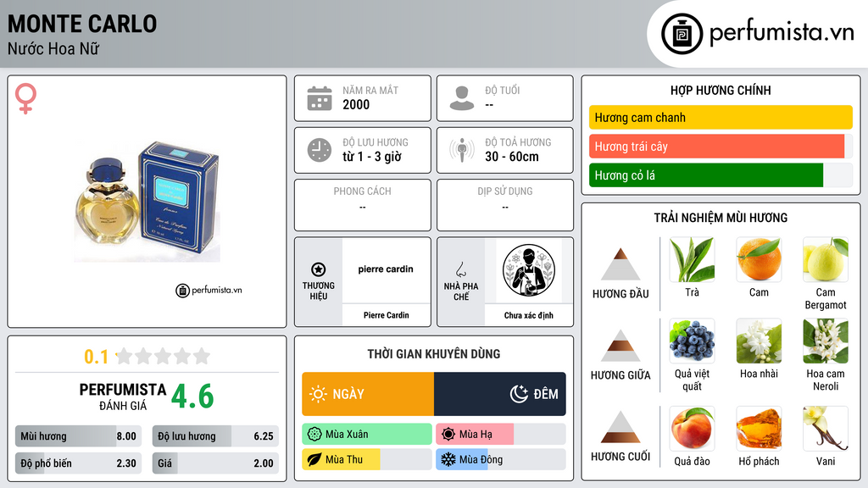This screenshot has width=868, height=488.
Task: Click the Mùa Thu season bar
Action: [x=367, y=460]
